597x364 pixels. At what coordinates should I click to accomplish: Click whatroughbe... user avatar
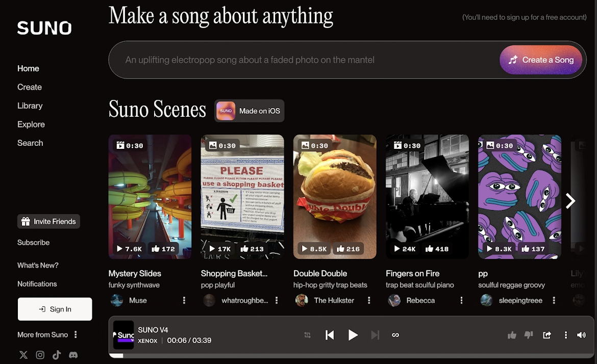(209, 300)
